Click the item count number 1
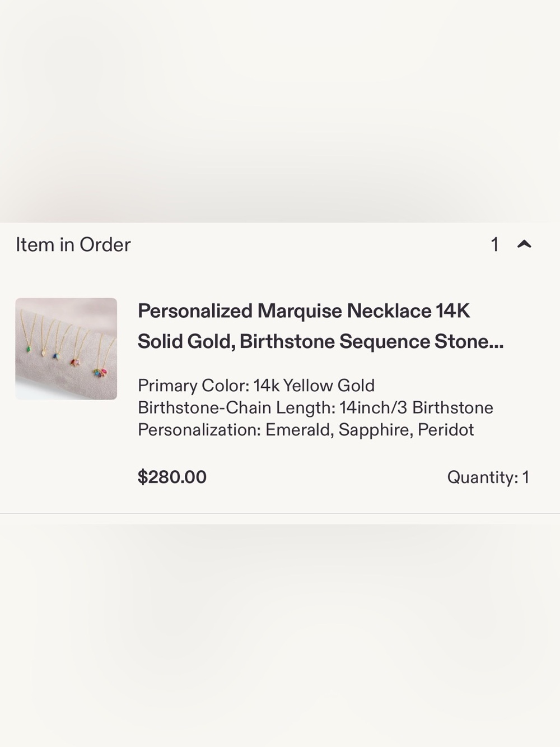 [494, 244]
